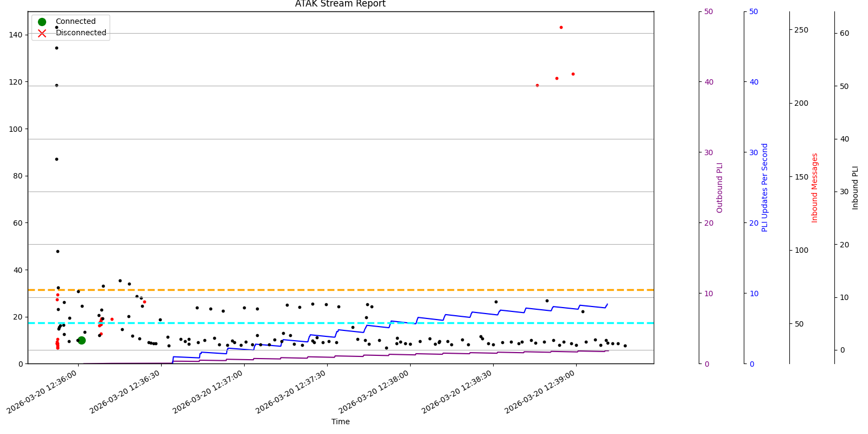868x434 pixels.
Task: Click the red X Disconnected legend marker
Action: (x=42, y=33)
